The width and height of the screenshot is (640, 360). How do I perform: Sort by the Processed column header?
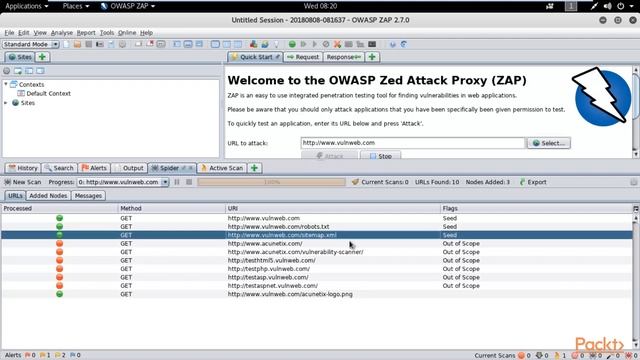click(60, 208)
